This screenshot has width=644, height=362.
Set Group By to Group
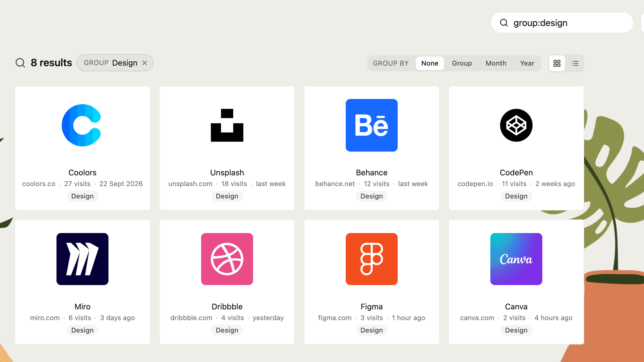pos(462,63)
